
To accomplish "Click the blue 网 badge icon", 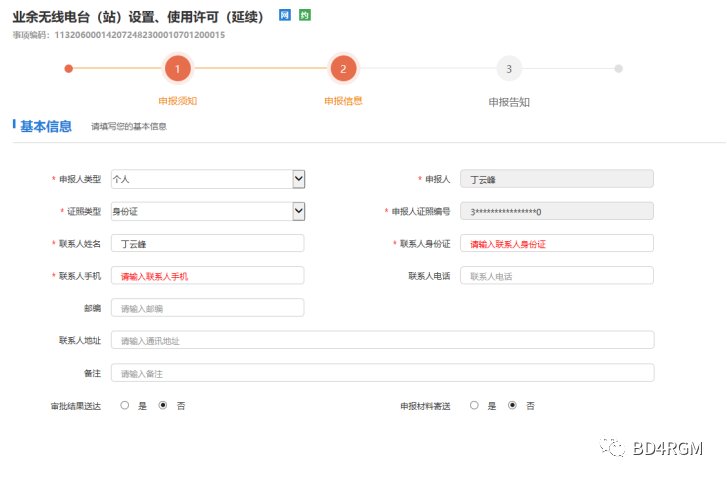I will [x=285, y=15].
